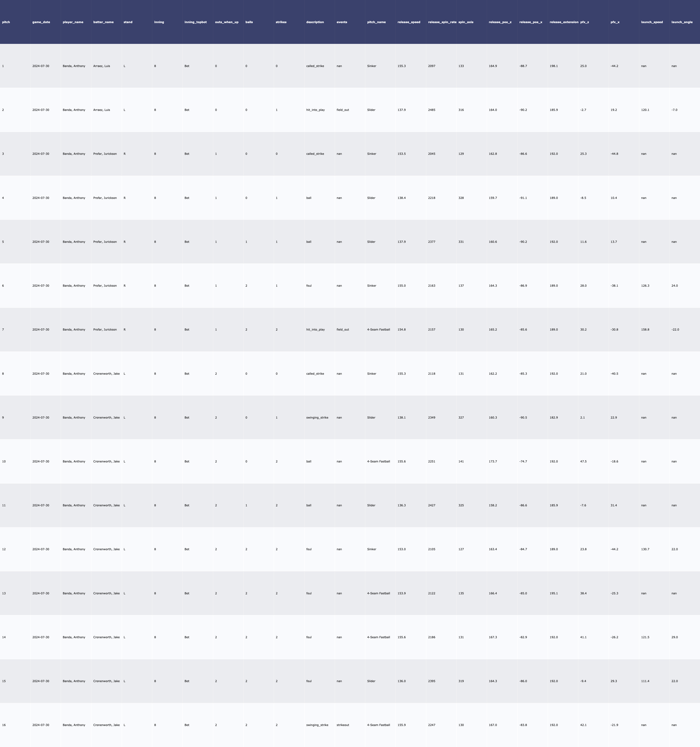
Task: Select the swinging_strike cell in row 9
Action: [x=317, y=417]
